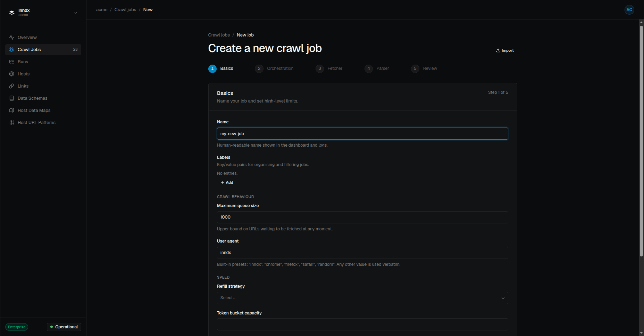Focus the Maximum queue size field
The width and height of the screenshot is (644, 336).
362,218
